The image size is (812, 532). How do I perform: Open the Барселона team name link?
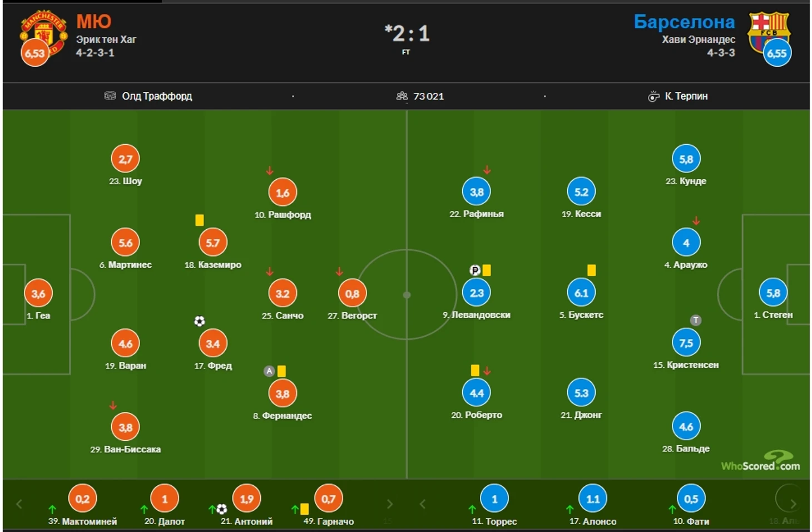click(684, 21)
